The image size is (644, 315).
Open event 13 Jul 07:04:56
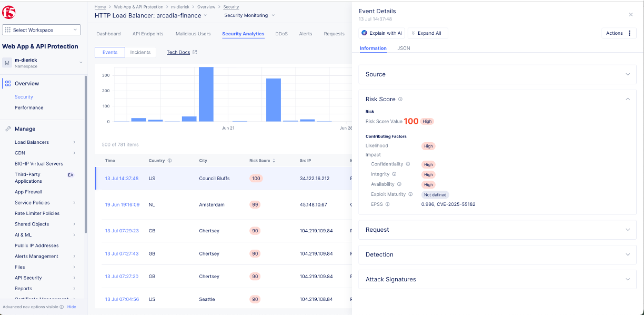[x=122, y=299]
